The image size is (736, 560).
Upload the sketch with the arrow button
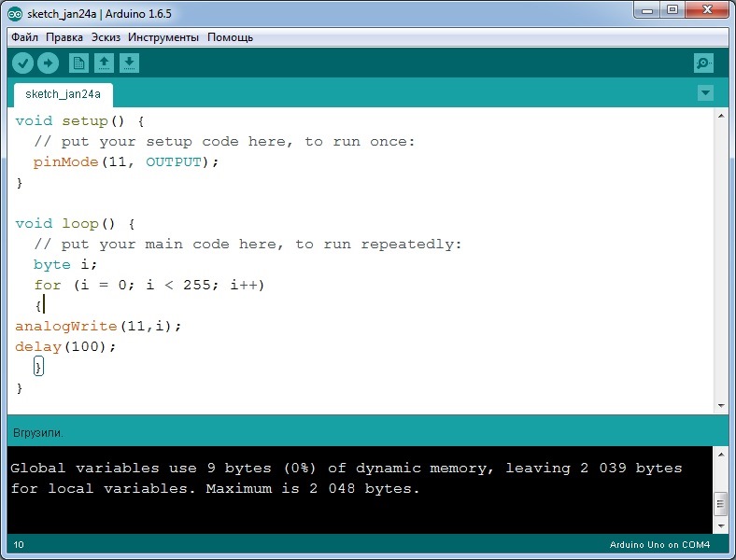click(x=48, y=63)
